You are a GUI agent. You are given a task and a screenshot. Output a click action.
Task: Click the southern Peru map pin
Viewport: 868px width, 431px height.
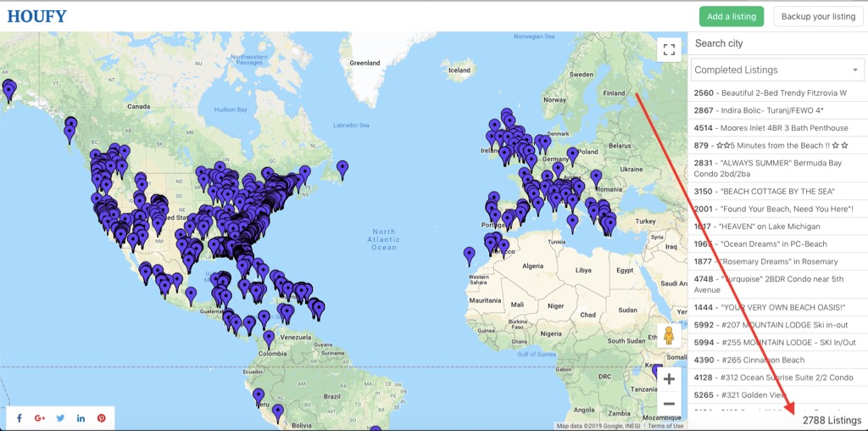coord(278,414)
